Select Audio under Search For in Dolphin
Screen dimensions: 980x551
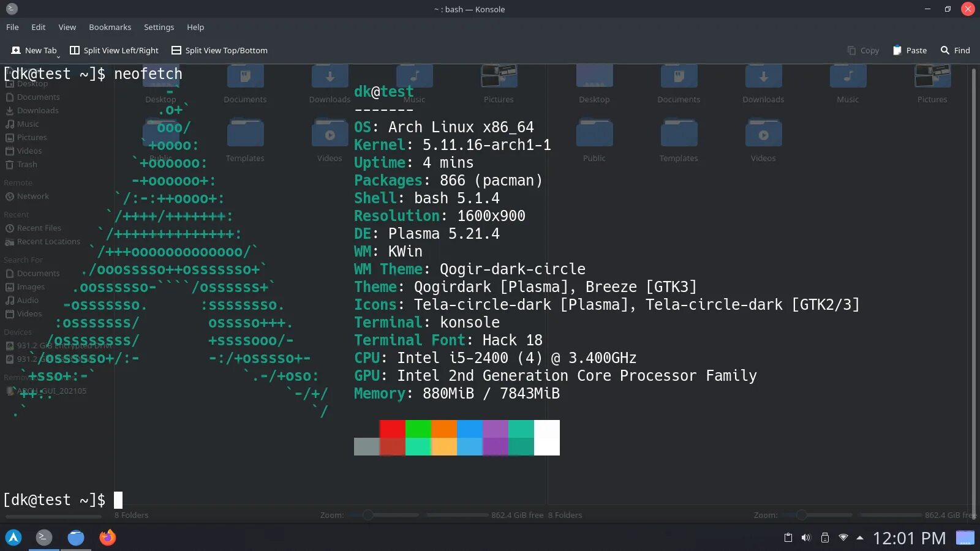pos(22,300)
